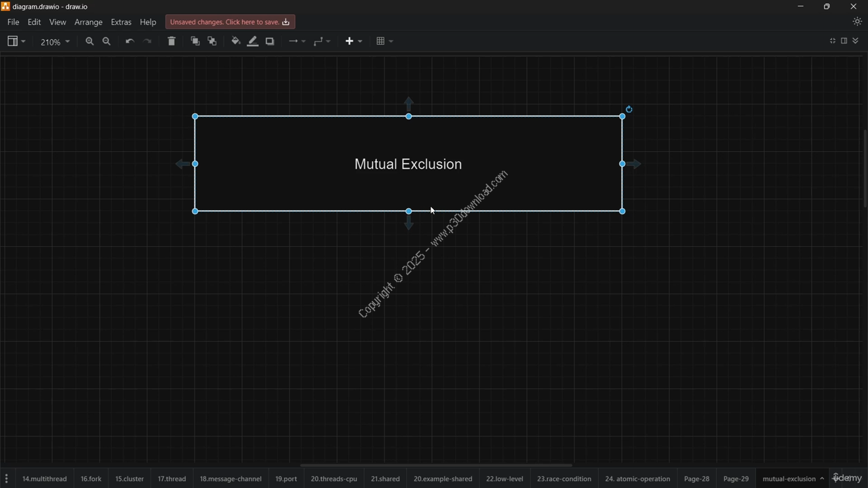Select the Mutual Exclusion rectangle text
This screenshot has height=488, width=868.
click(x=408, y=164)
